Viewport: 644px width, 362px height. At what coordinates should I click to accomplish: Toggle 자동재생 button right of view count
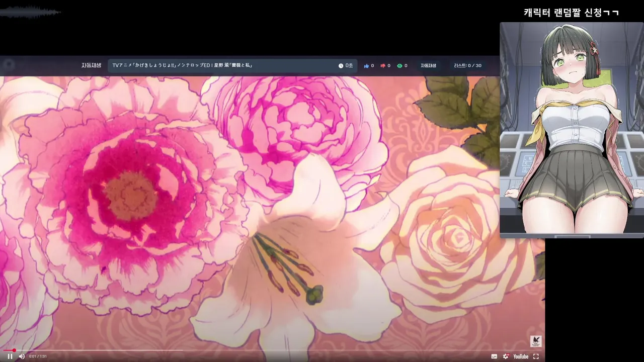click(428, 66)
